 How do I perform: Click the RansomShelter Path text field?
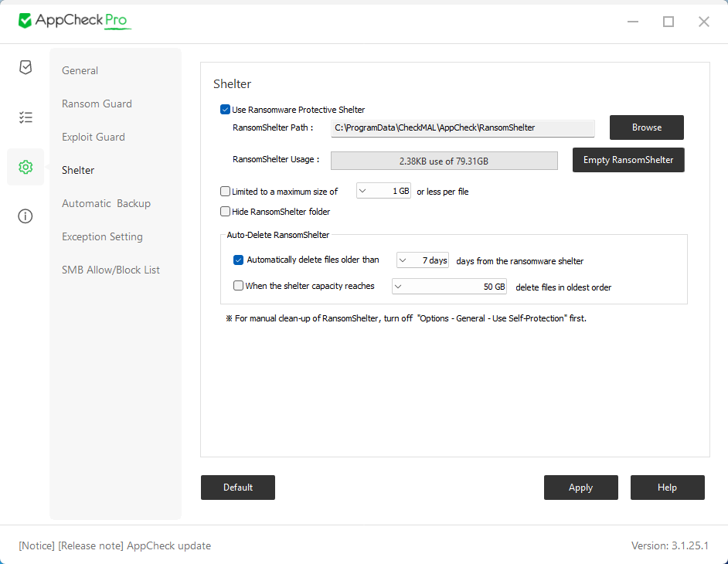[462, 127]
